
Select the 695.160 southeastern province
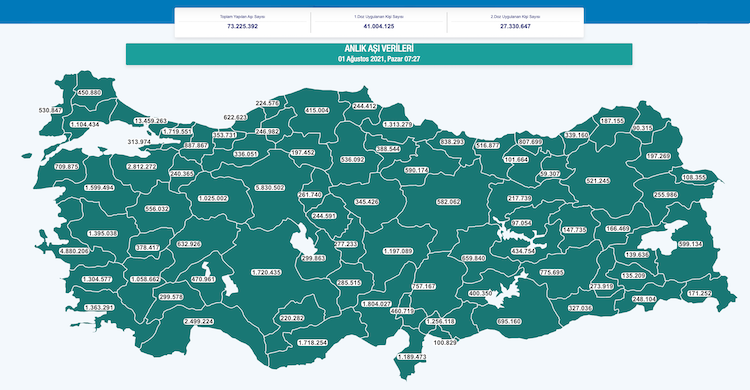[509, 322]
